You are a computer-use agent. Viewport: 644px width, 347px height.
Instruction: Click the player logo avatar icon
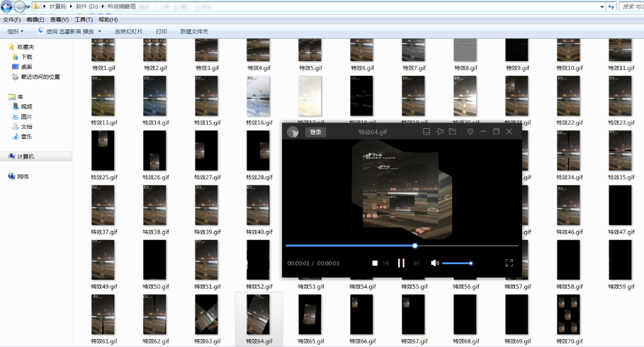[292, 132]
